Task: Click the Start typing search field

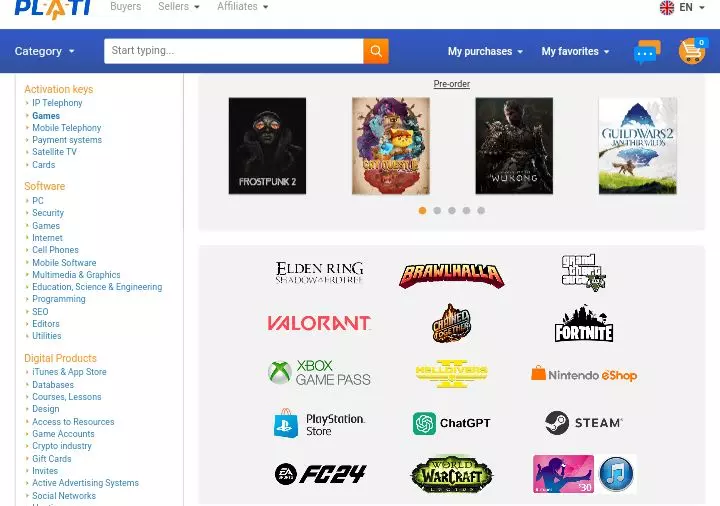Action: click(234, 51)
